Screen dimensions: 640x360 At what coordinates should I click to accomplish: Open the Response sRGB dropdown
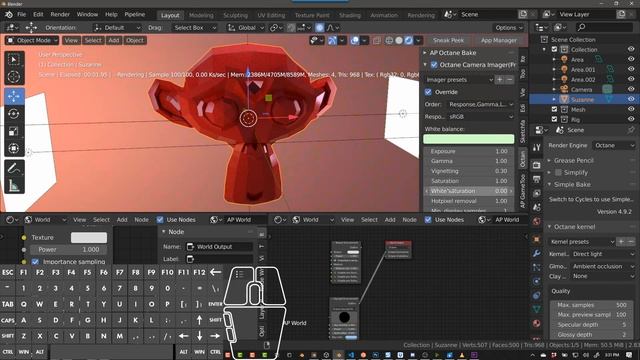pos(480,117)
